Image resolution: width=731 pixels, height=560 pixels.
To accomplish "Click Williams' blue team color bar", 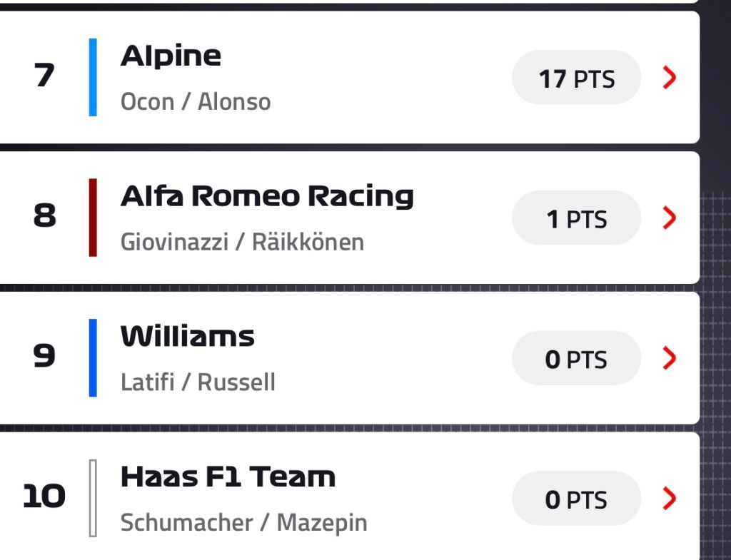I will pyautogui.click(x=93, y=357).
